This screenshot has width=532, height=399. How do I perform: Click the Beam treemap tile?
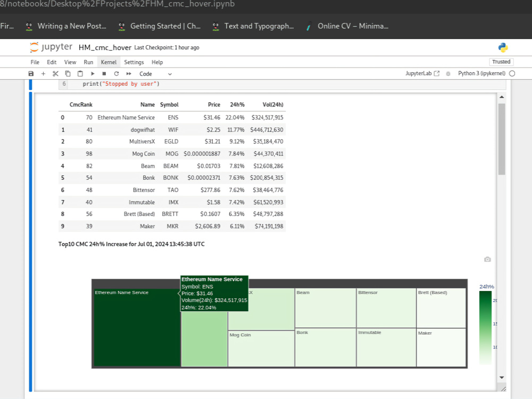click(x=326, y=308)
